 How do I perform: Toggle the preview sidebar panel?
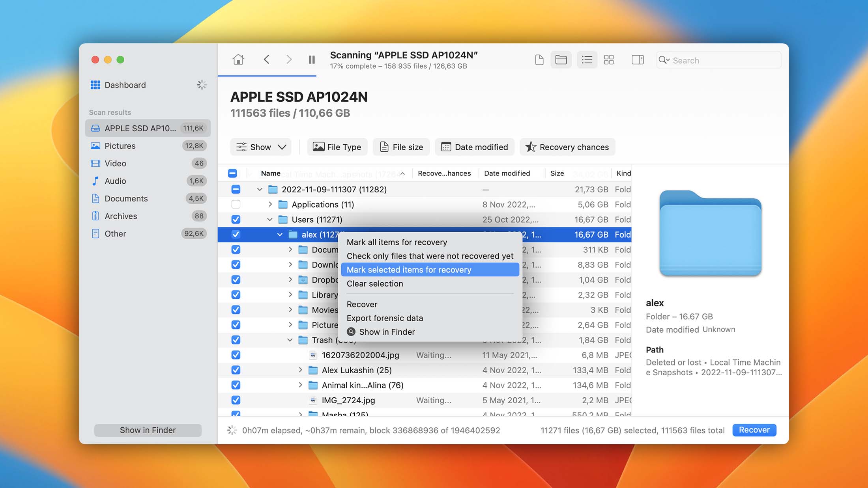coord(638,60)
